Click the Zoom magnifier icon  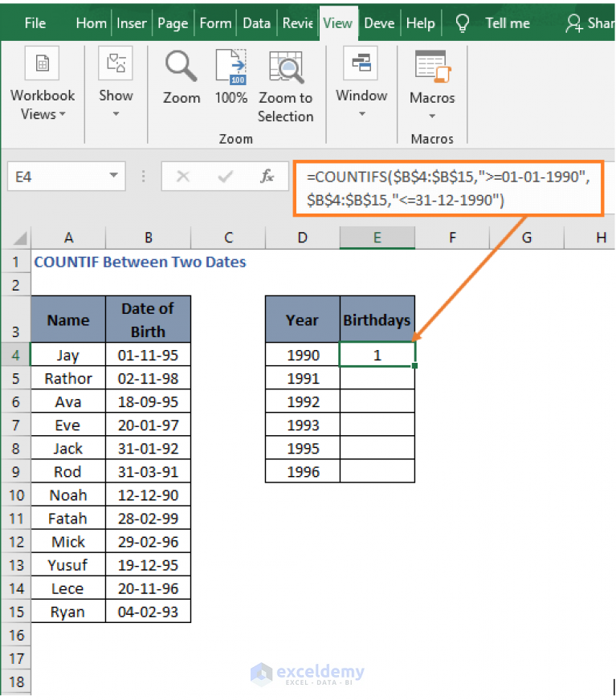pyautogui.click(x=181, y=66)
